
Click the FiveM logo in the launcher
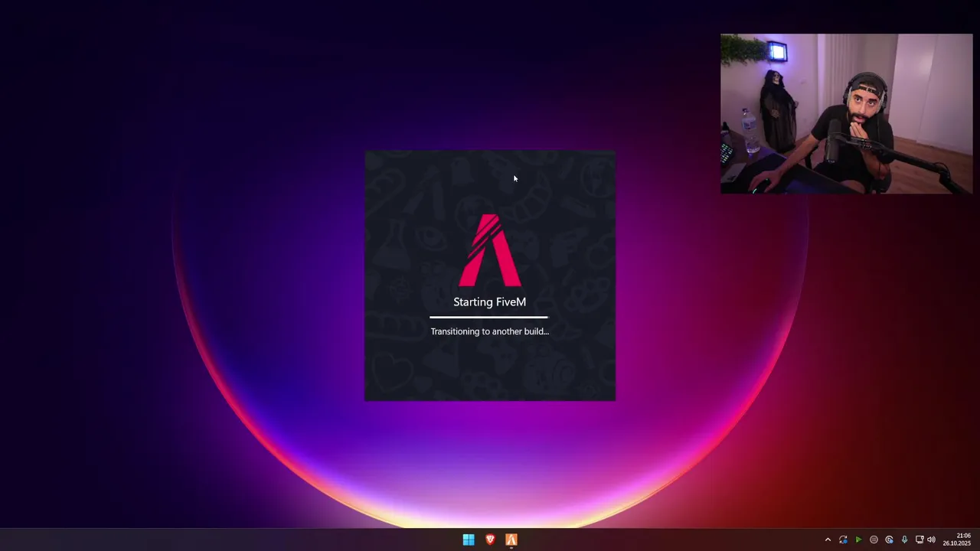pyautogui.click(x=490, y=249)
